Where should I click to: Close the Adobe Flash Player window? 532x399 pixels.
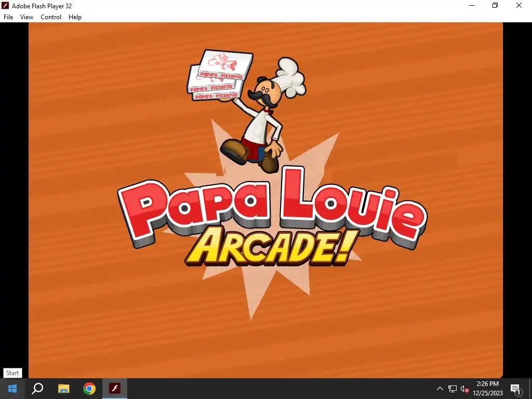click(519, 5)
